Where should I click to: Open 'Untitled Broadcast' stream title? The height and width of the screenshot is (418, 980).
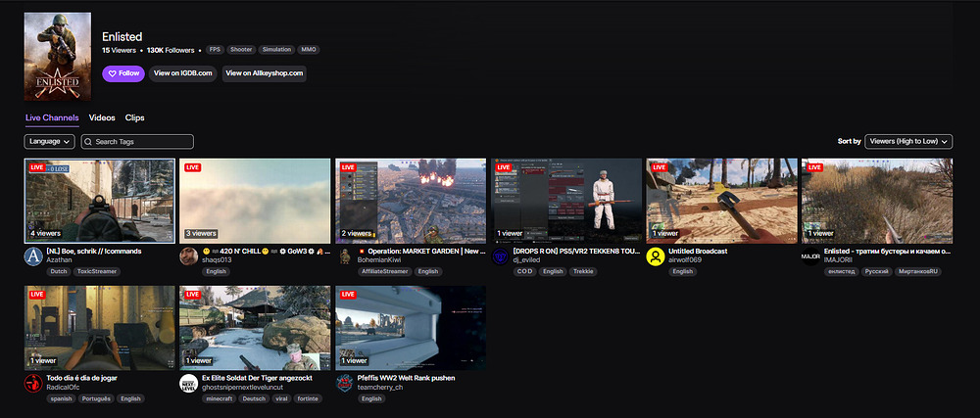tap(698, 251)
